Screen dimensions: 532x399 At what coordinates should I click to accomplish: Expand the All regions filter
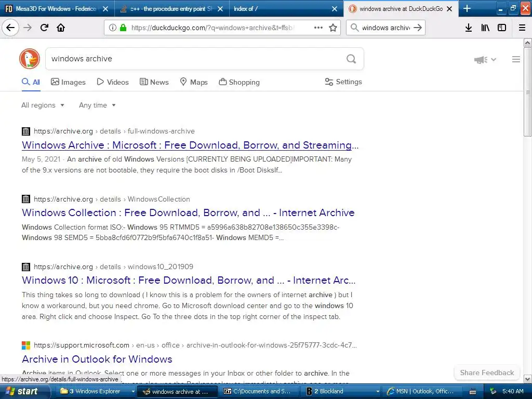pyautogui.click(x=43, y=105)
